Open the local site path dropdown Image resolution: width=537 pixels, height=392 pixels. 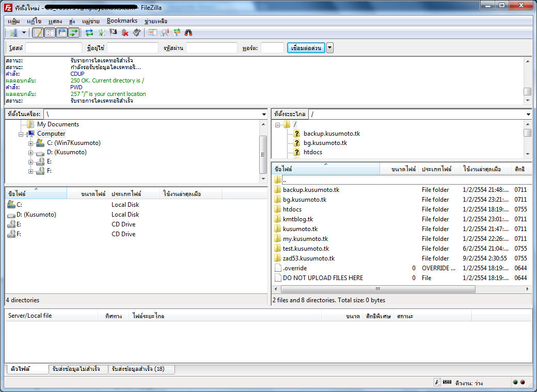(x=264, y=115)
